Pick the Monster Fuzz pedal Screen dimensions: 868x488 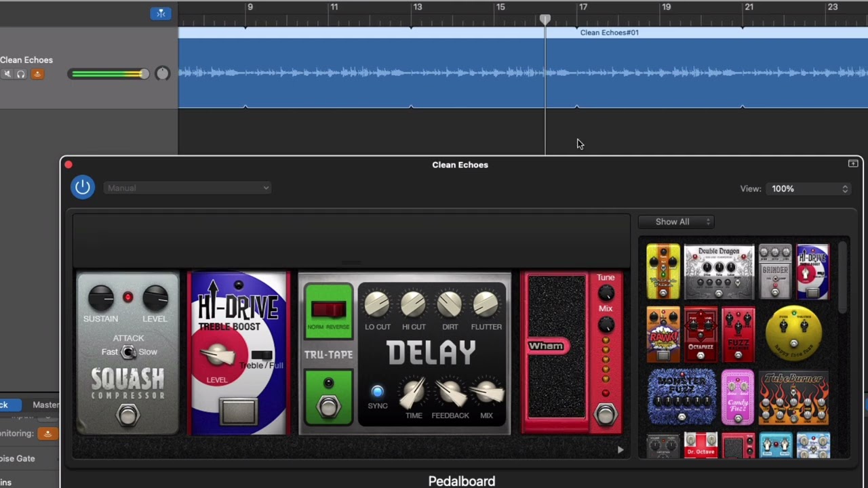pos(682,397)
